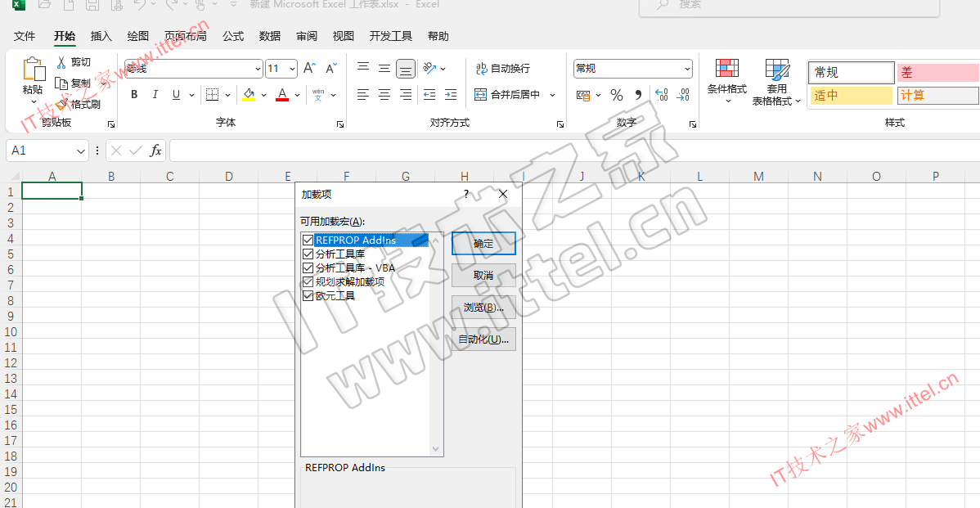This screenshot has width=980, height=508.
Task: Click into the formula bar input
Action: tap(574, 151)
